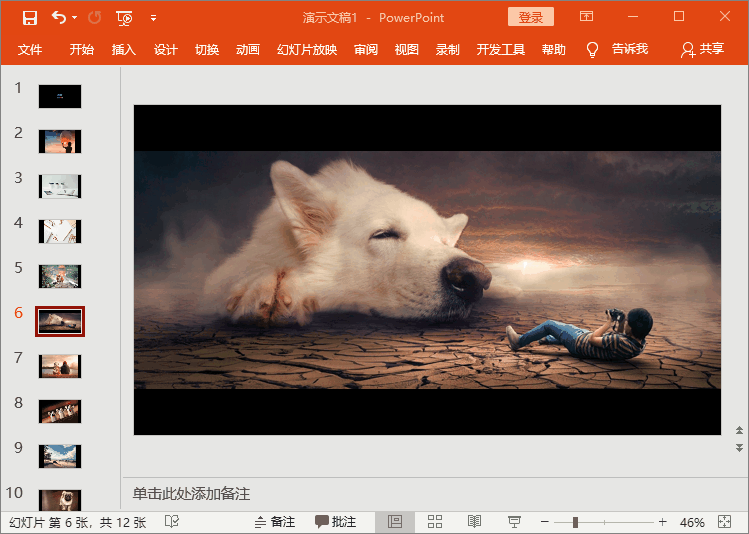Screen dimensions: 749x534
Task: Minimize the PowerPoint window
Action: click(x=633, y=17)
